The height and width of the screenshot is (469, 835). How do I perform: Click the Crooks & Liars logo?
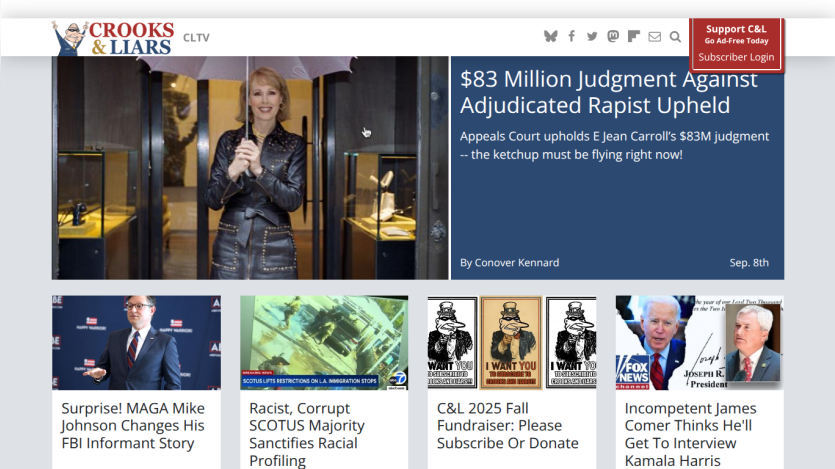pyautogui.click(x=113, y=38)
